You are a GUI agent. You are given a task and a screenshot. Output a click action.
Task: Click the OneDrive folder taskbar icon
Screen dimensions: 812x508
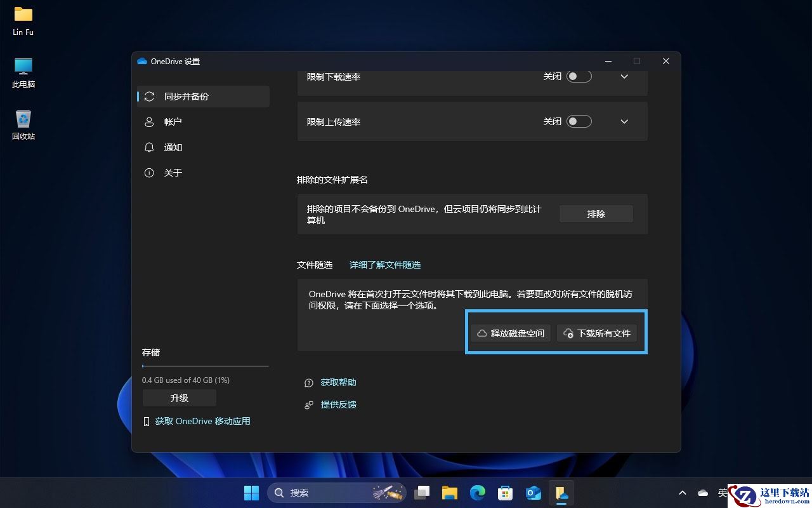click(x=561, y=493)
